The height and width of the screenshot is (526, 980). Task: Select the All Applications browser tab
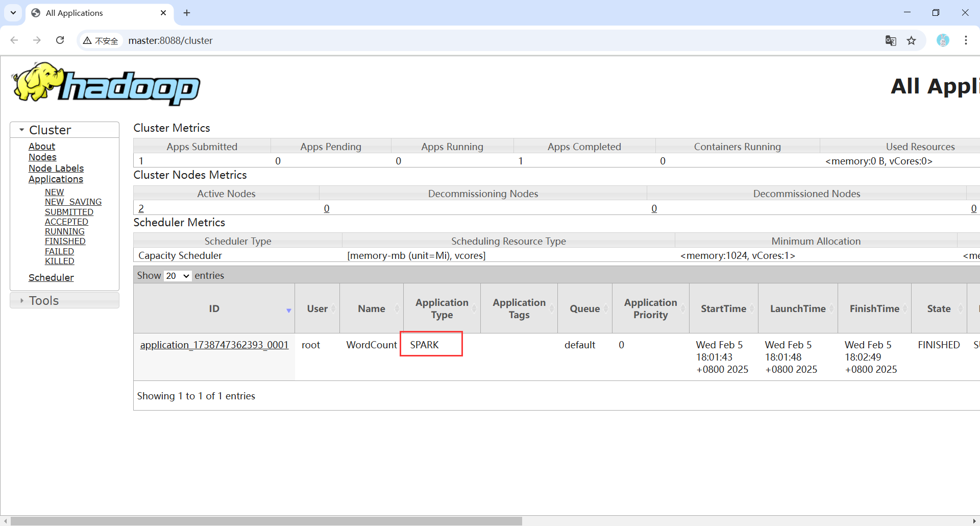(99, 13)
